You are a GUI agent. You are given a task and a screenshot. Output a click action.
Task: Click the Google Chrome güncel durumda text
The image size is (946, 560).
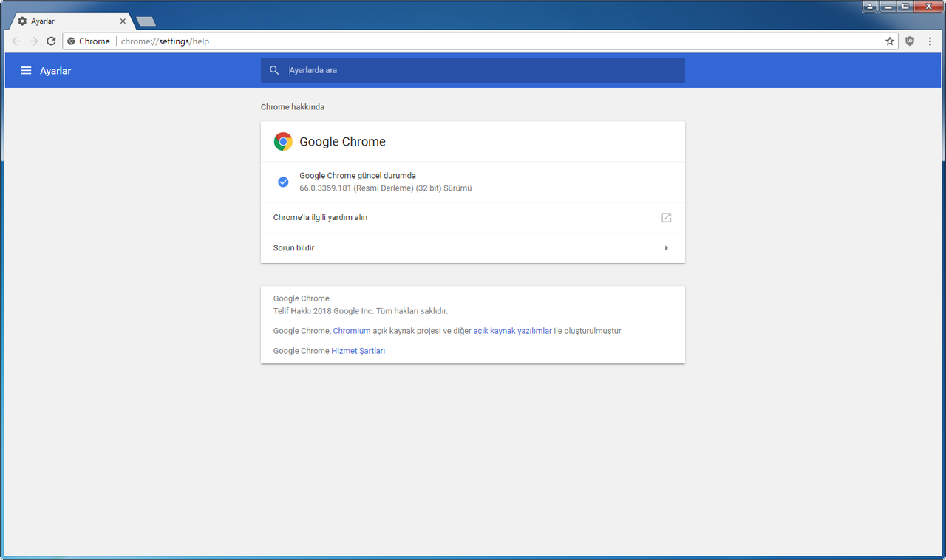358,176
